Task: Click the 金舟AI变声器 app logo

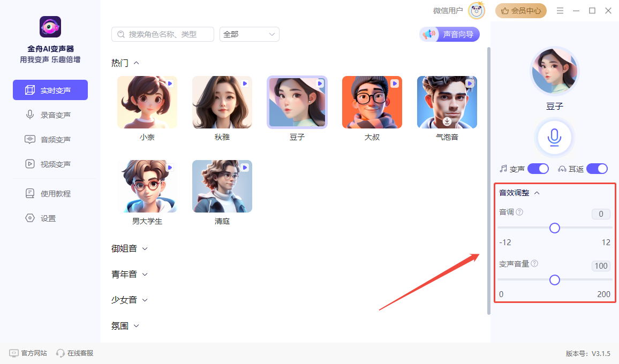Action: click(x=50, y=27)
